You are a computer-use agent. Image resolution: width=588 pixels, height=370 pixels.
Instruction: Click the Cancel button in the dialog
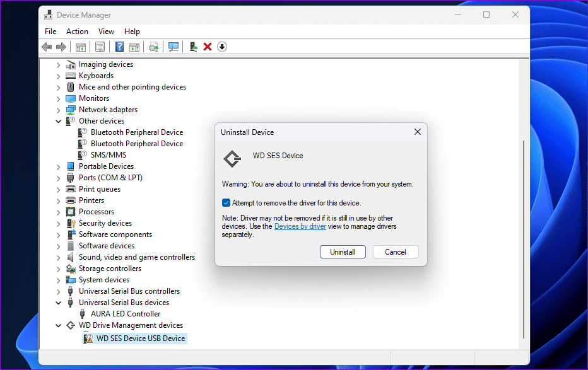[x=396, y=252]
